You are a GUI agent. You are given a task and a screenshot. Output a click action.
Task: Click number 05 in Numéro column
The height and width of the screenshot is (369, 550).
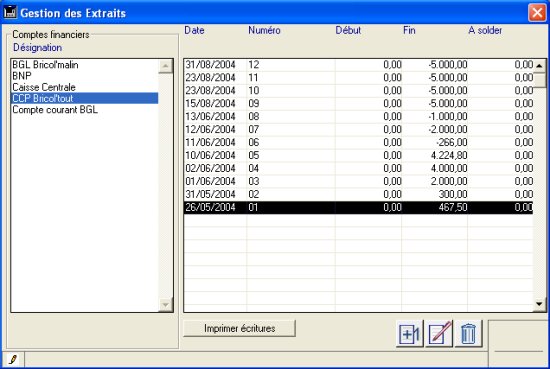[254, 155]
